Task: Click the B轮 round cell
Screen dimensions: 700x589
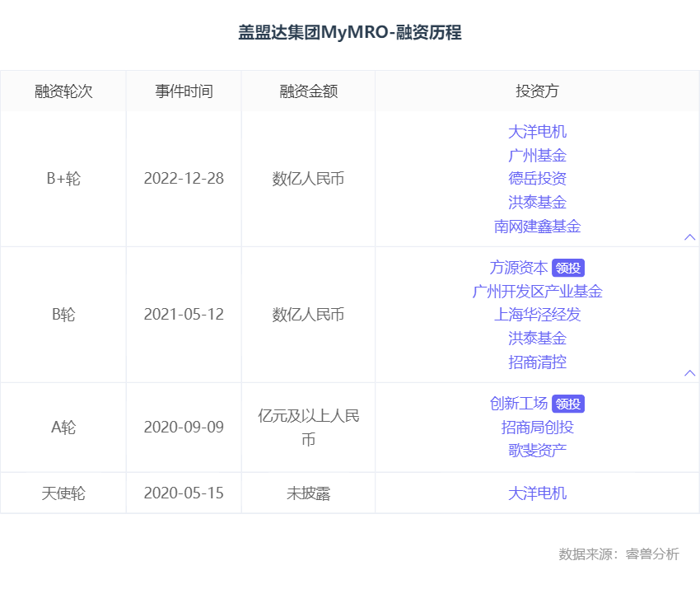Action: coord(63,315)
